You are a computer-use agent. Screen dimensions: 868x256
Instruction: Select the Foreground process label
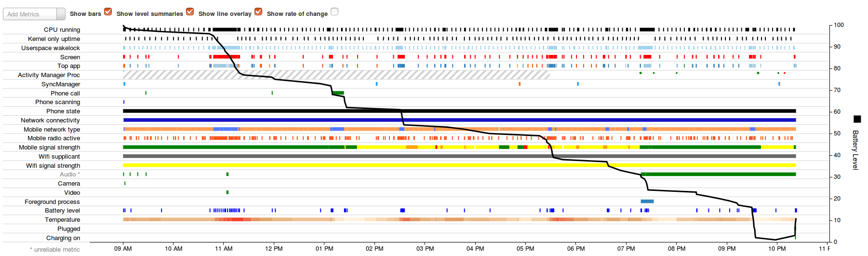(x=52, y=202)
